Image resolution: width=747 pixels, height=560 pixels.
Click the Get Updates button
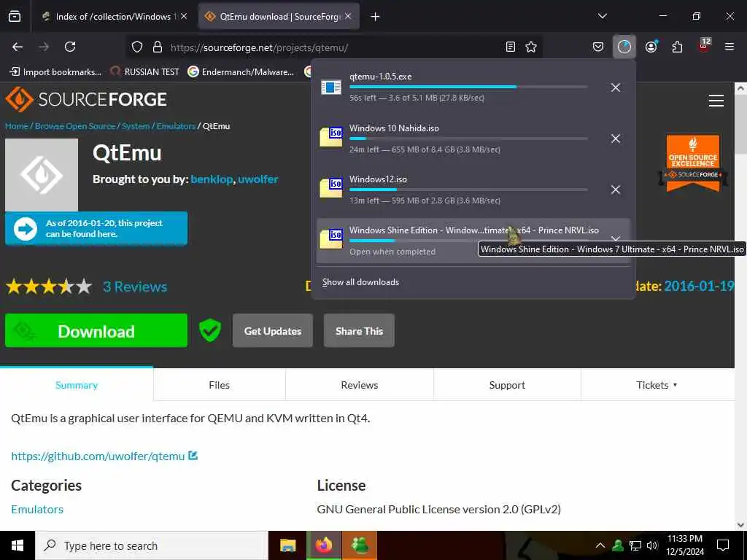click(x=273, y=330)
